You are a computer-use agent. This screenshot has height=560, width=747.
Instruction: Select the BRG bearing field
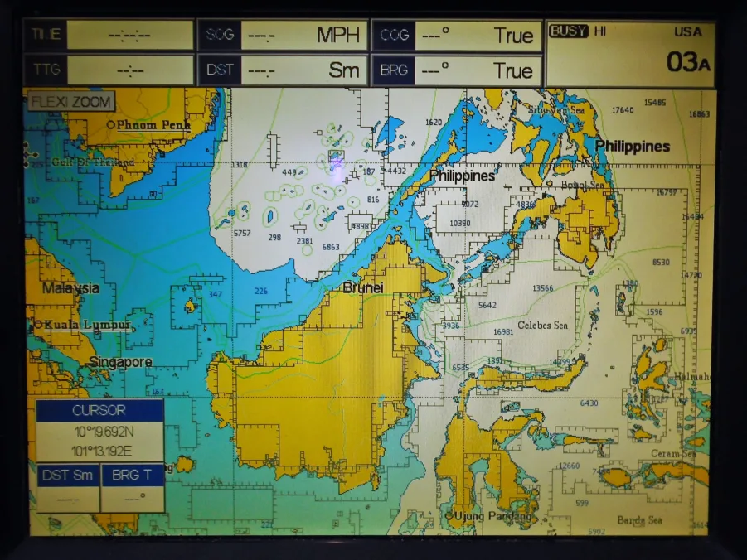395,70
